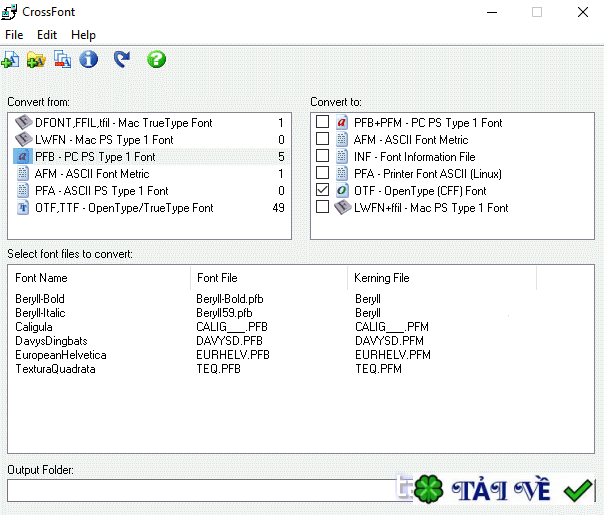
Task: Click the add font folder toolbar icon
Action: point(36,60)
